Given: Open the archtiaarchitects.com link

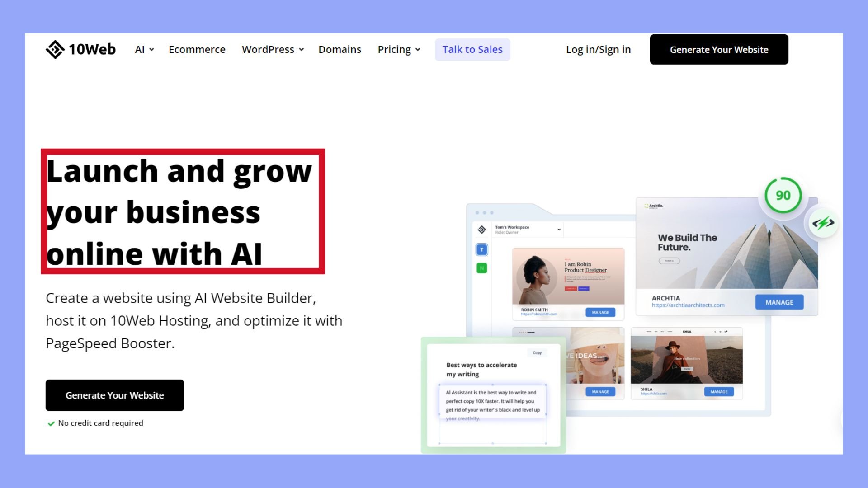Looking at the screenshot, I should pos(688,305).
